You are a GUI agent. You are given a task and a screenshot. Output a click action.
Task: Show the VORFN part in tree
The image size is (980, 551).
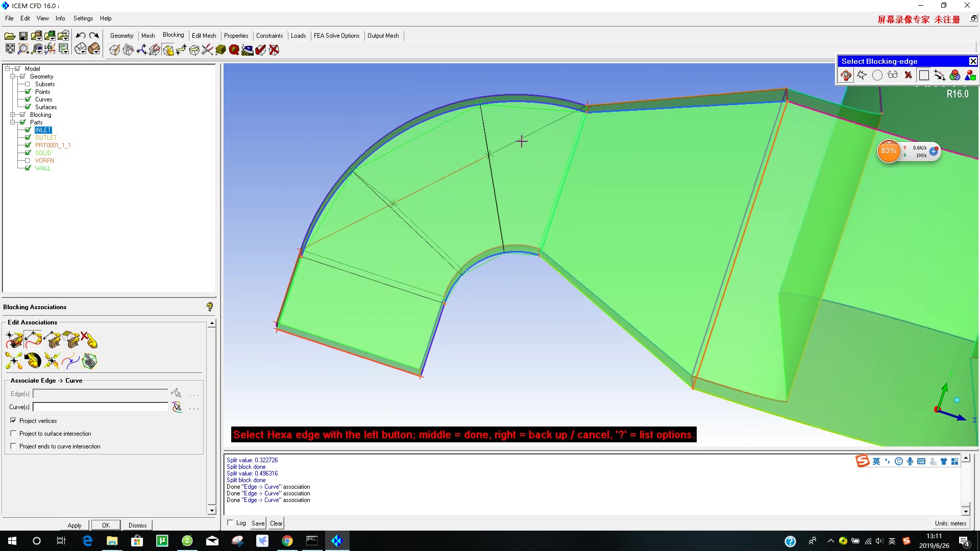click(28, 160)
